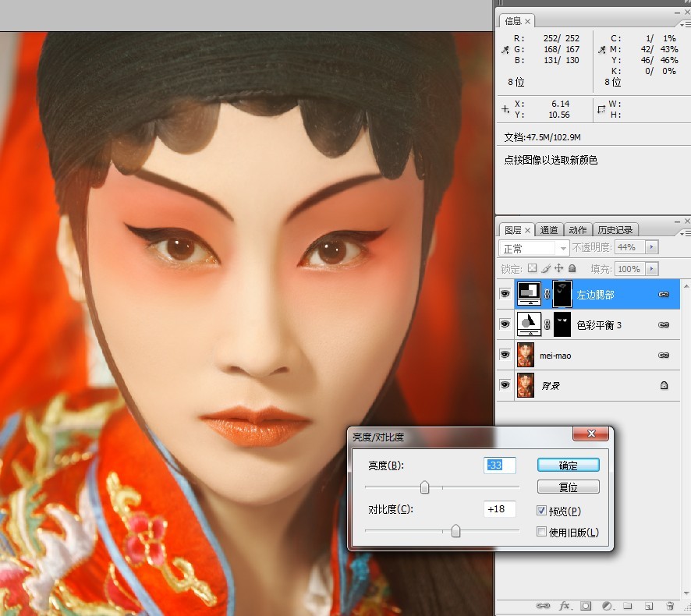Click the crosshair XY coordinate icon
The image size is (691, 616).
pyautogui.click(x=505, y=109)
